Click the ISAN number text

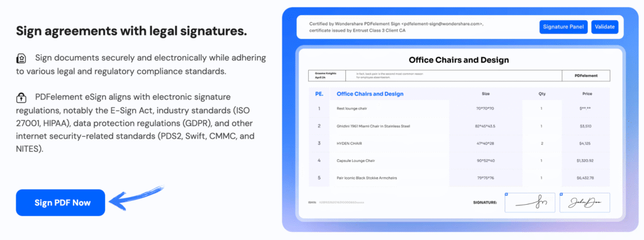pos(341,203)
